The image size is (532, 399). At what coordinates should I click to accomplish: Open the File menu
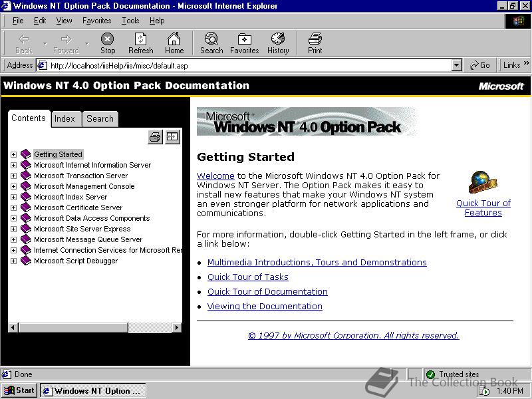[18, 21]
